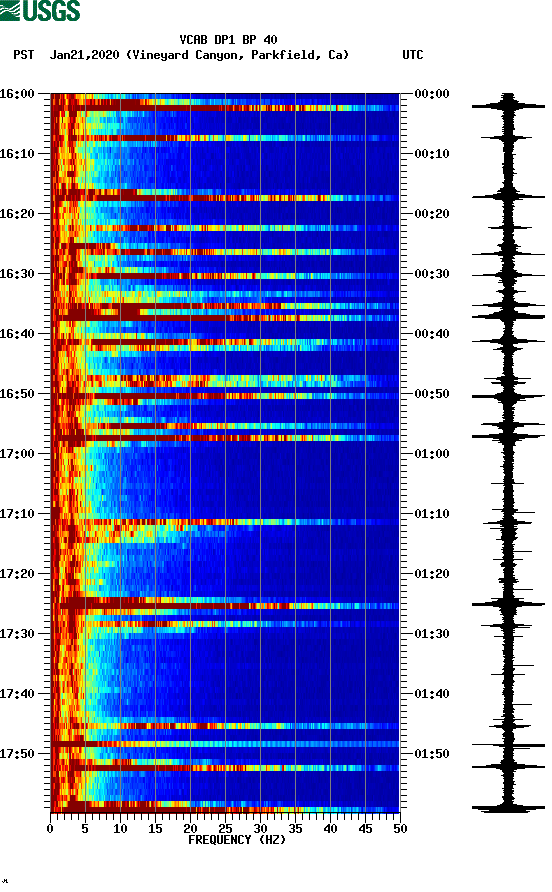
Task: Click the '01:50' UTC time label
Action: [x=432, y=754]
